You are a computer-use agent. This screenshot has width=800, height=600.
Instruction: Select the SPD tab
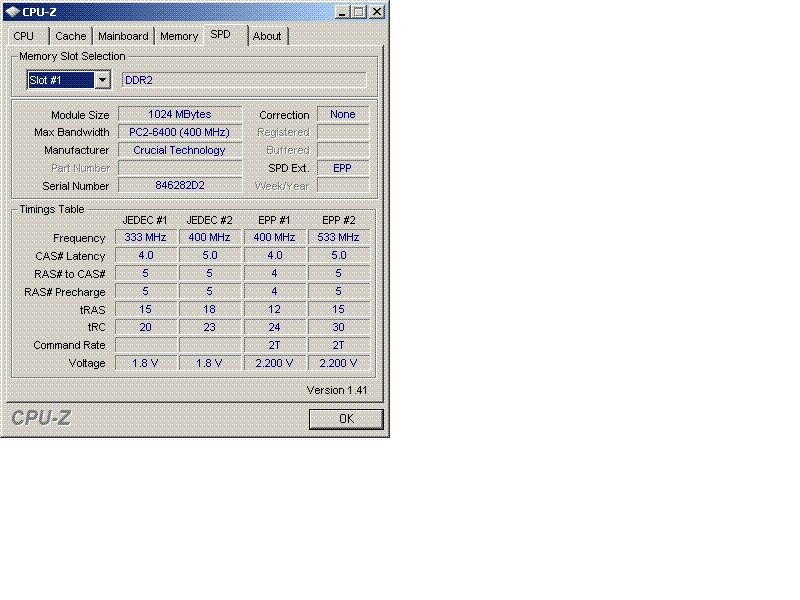226,35
